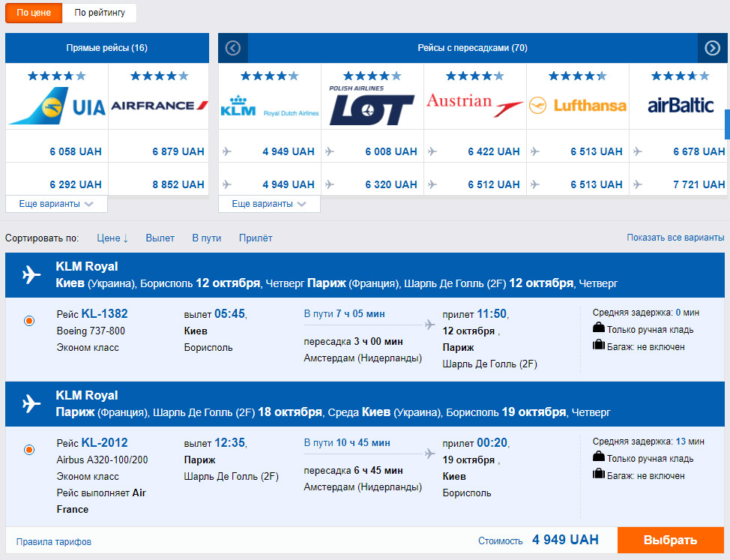Choose UIA fare 6 058 UAH

point(76,151)
